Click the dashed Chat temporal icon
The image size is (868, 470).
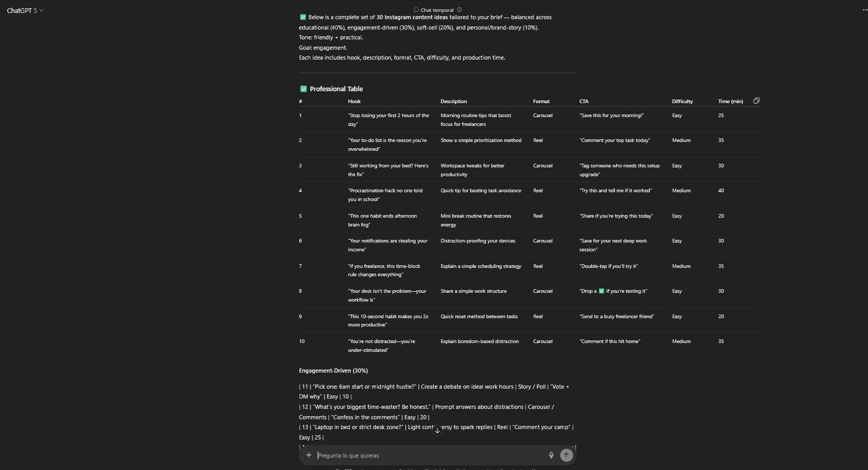[416, 10]
